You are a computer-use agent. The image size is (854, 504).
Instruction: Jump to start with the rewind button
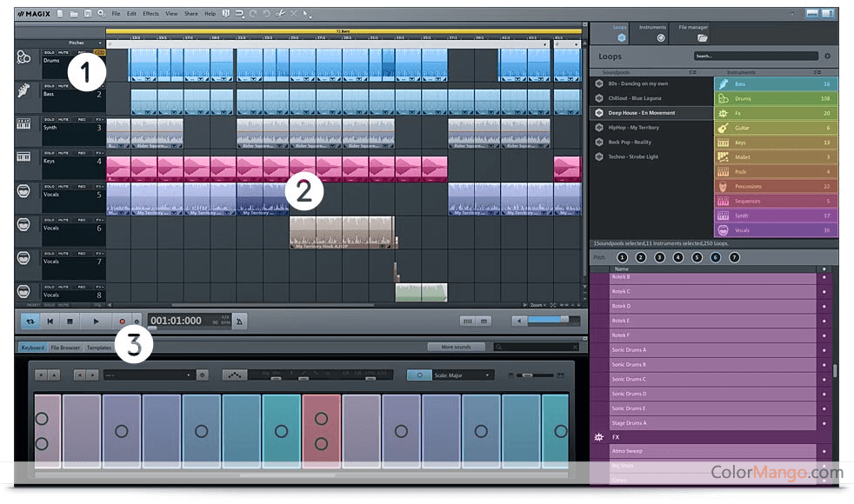click(50, 322)
